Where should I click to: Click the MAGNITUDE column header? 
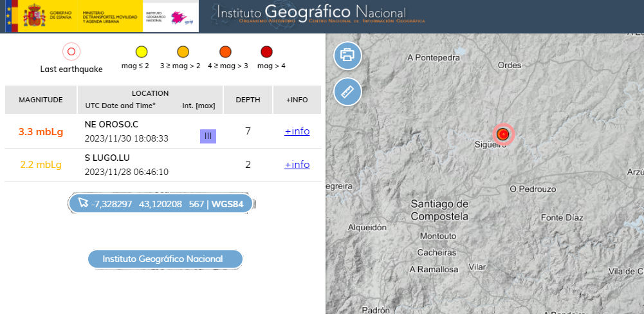41,100
